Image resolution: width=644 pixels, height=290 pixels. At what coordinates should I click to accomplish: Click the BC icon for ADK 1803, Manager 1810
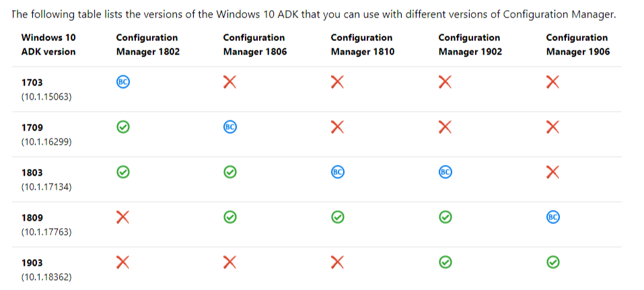338,172
